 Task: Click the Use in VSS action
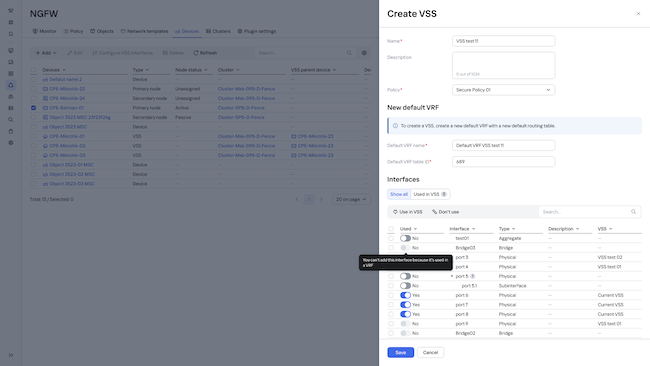407,212
